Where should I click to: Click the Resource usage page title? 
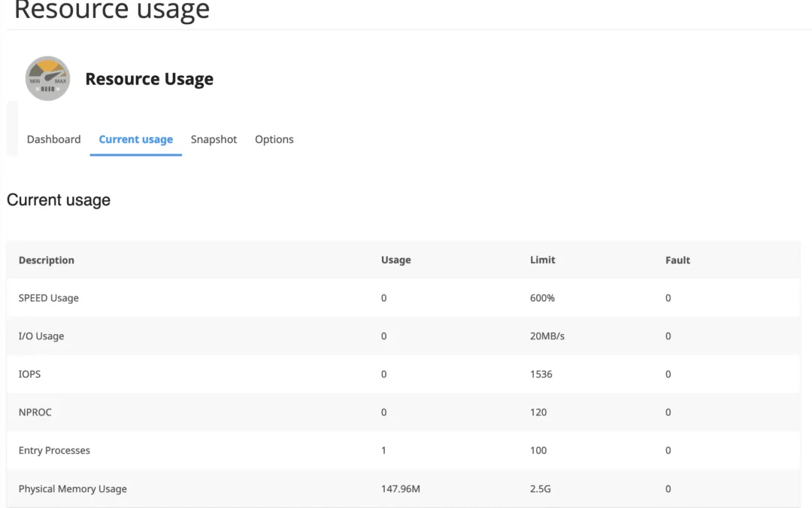[x=110, y=11]
